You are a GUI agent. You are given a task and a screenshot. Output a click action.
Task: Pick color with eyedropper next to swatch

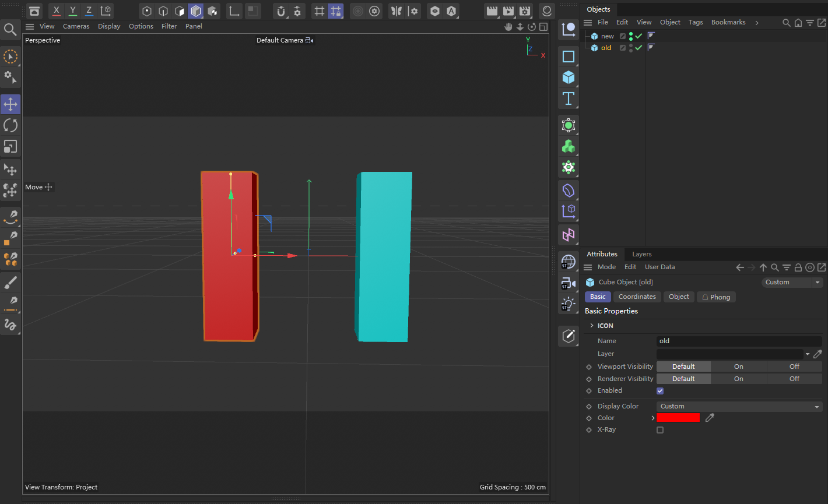(x=710, y=418)
